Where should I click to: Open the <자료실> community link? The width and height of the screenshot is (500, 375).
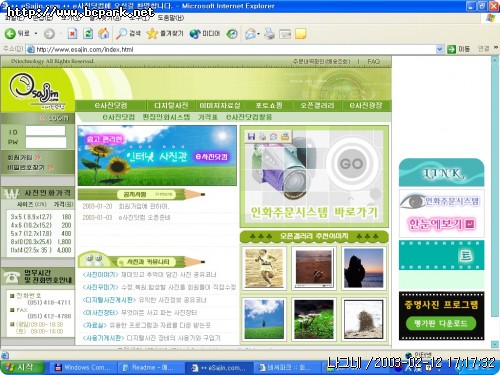tap(95, 325)
